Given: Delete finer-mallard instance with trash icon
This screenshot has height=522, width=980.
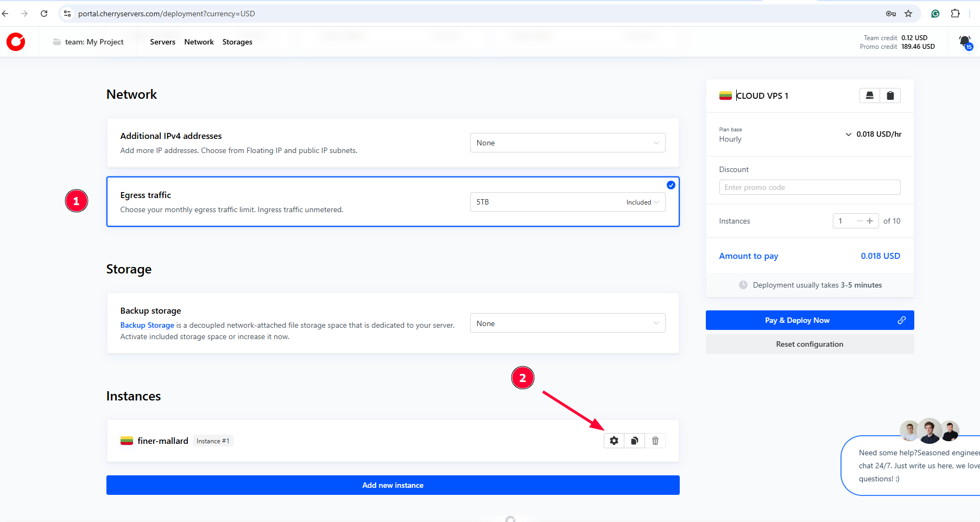Looking at the screenshot, I should click(x=655, y=441).
